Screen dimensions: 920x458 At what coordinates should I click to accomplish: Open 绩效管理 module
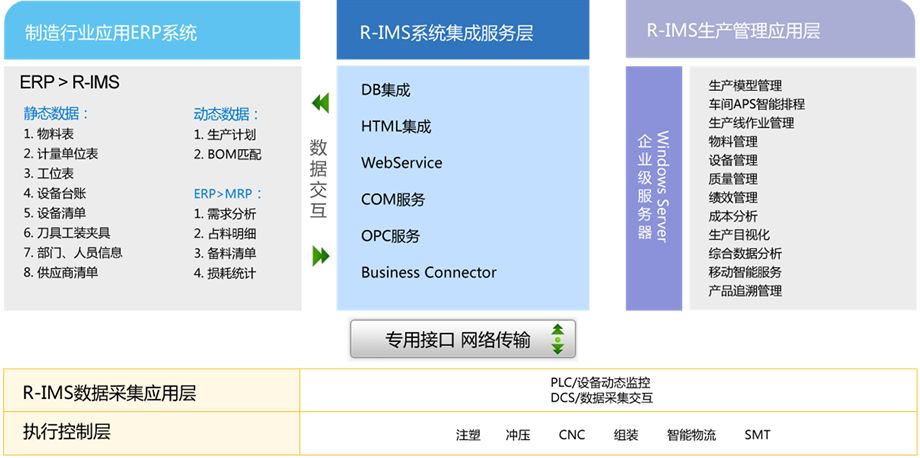[733, 198]
